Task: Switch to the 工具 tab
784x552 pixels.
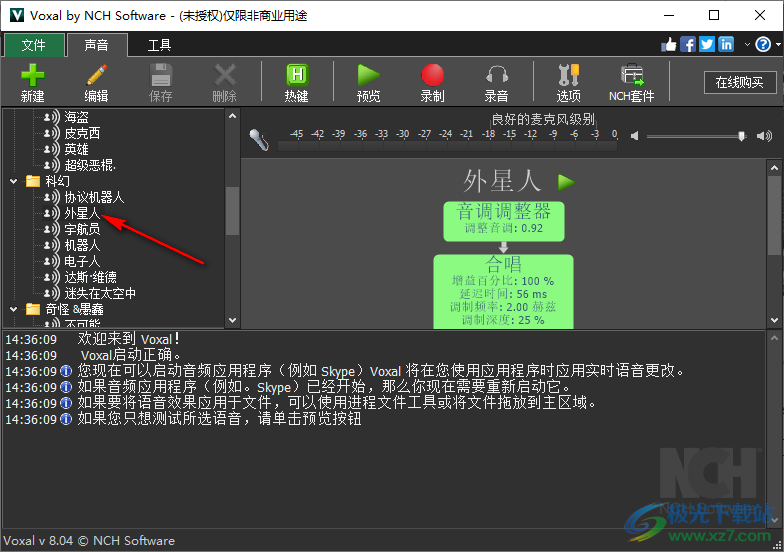Action: [x=160, y=46]
